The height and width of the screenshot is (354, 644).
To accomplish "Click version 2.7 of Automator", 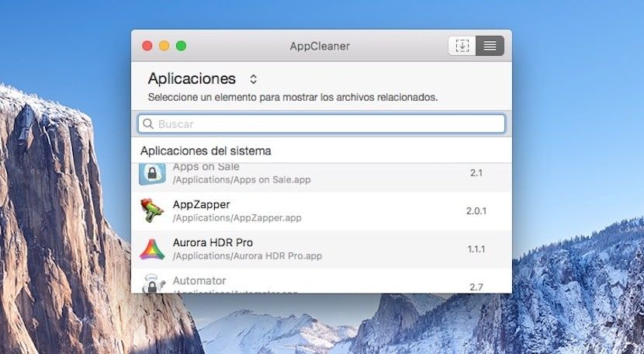I will click(x=476, y=287).
